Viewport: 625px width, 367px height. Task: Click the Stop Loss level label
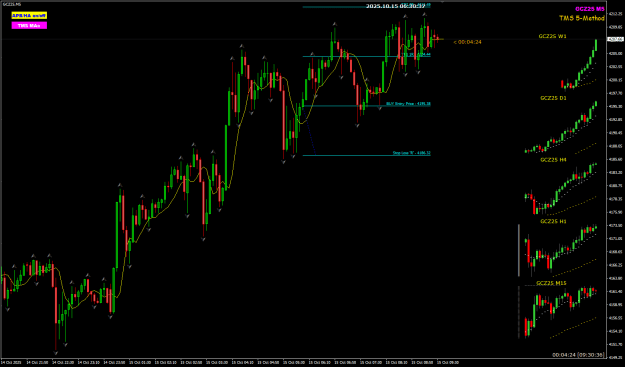(412, 153)
